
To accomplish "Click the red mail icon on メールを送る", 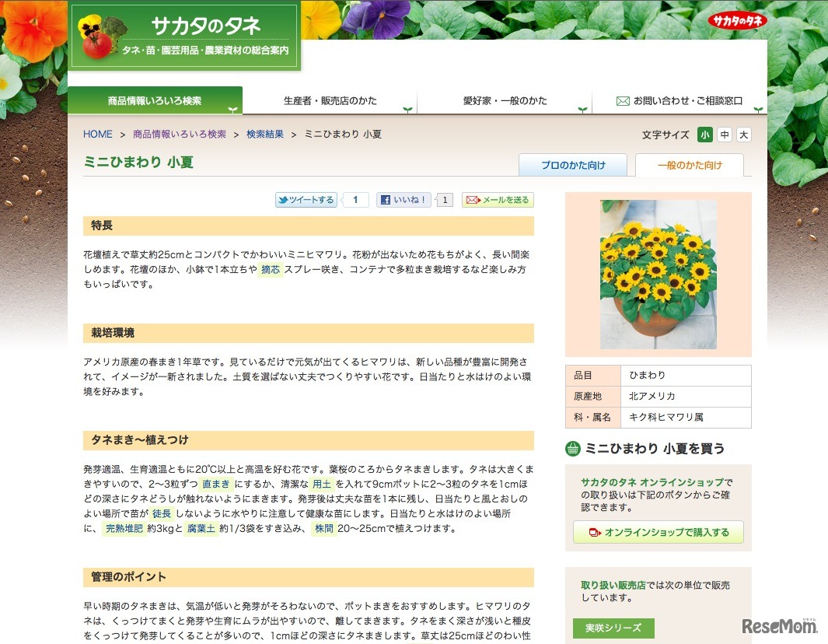I will [x=473, y=200].
